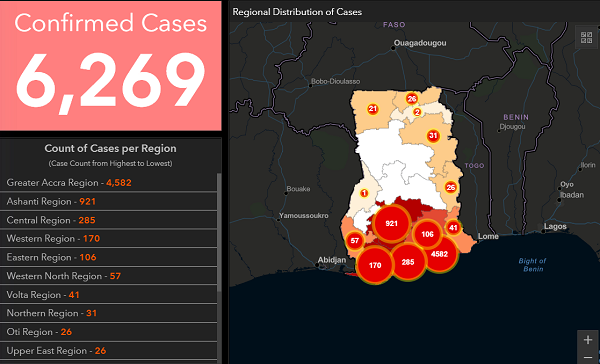Click the map marker showing 2 cases

pyautogui.click(x=417, y=112)
